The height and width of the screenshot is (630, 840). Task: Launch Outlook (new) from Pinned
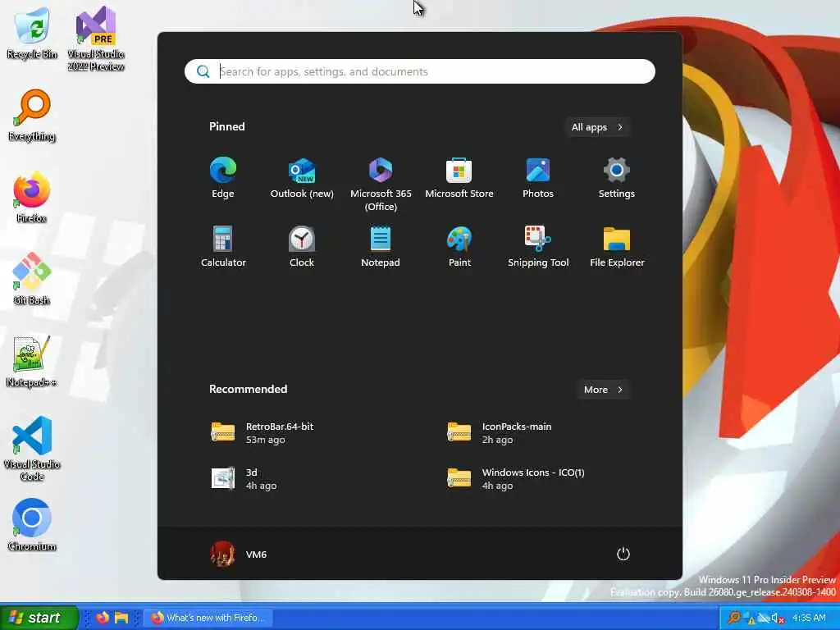[302, 178]
